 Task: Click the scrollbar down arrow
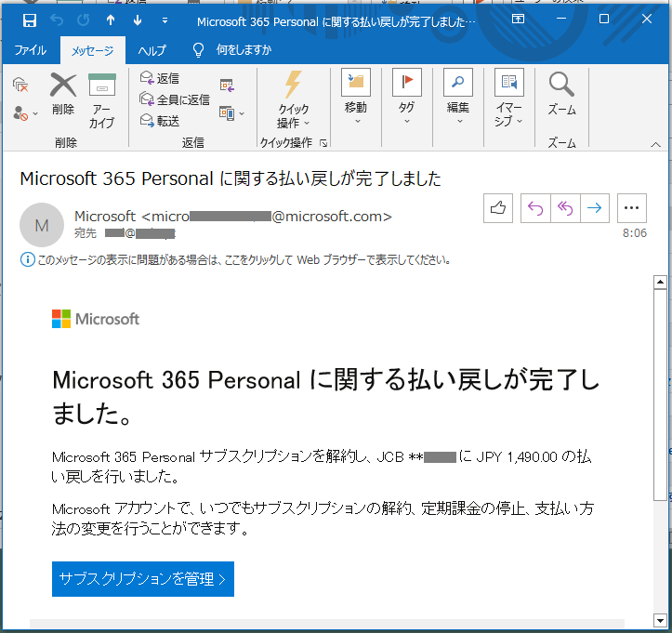coord(660,620)
